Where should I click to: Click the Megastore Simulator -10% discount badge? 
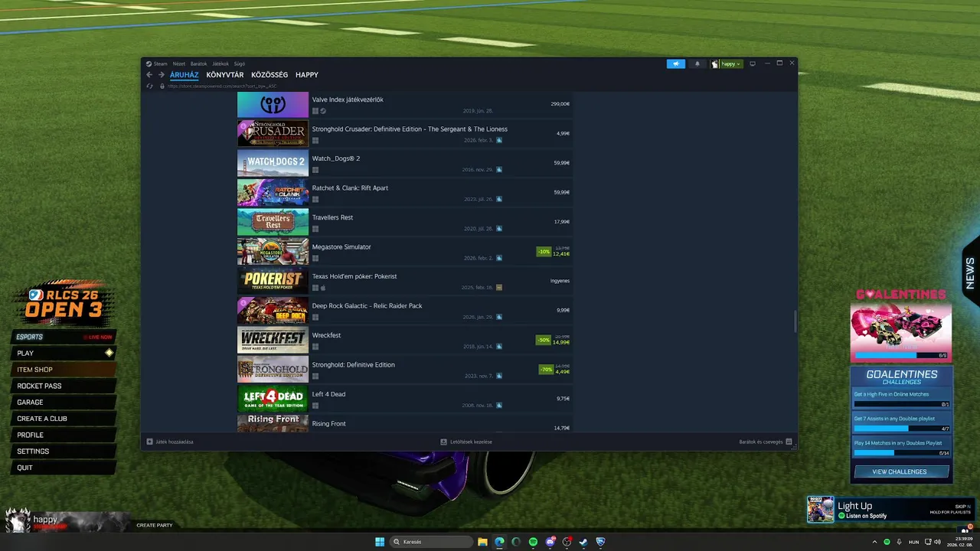click(544, 251)
